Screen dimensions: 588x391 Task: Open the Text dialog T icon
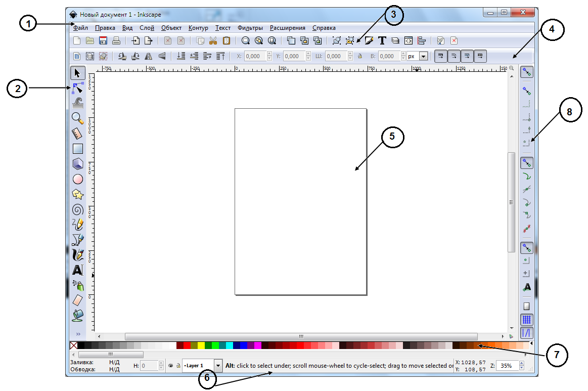[382, 41]
